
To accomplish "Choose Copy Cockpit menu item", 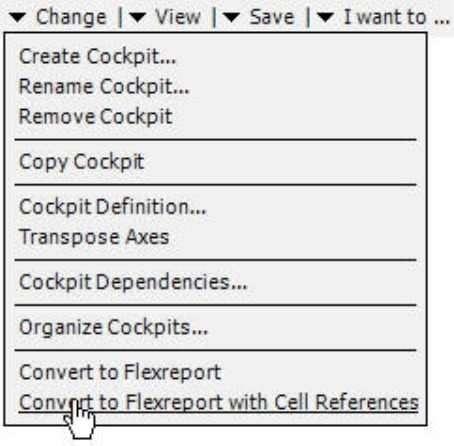I will (x=82, y=162).
